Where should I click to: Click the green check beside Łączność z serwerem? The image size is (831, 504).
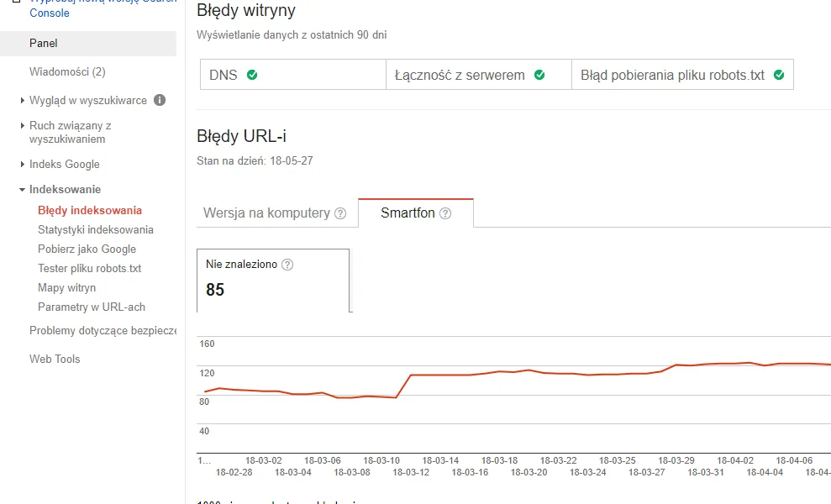tap(539, 75)
